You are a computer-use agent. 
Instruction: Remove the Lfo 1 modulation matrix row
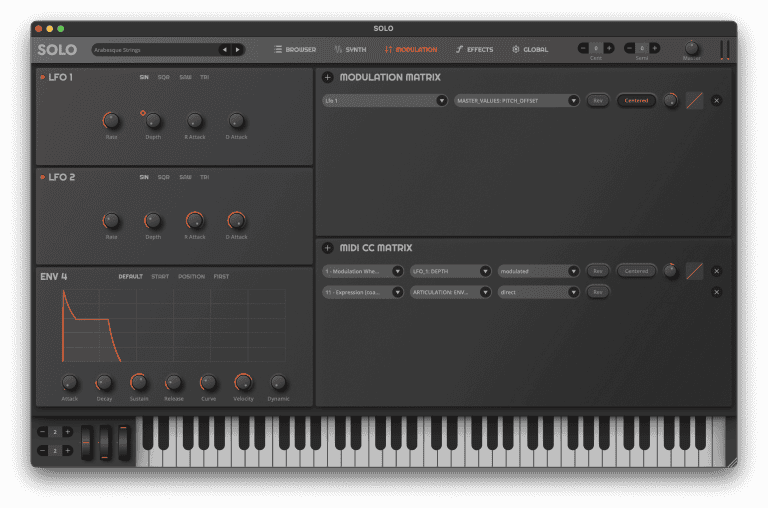(716, 100)
